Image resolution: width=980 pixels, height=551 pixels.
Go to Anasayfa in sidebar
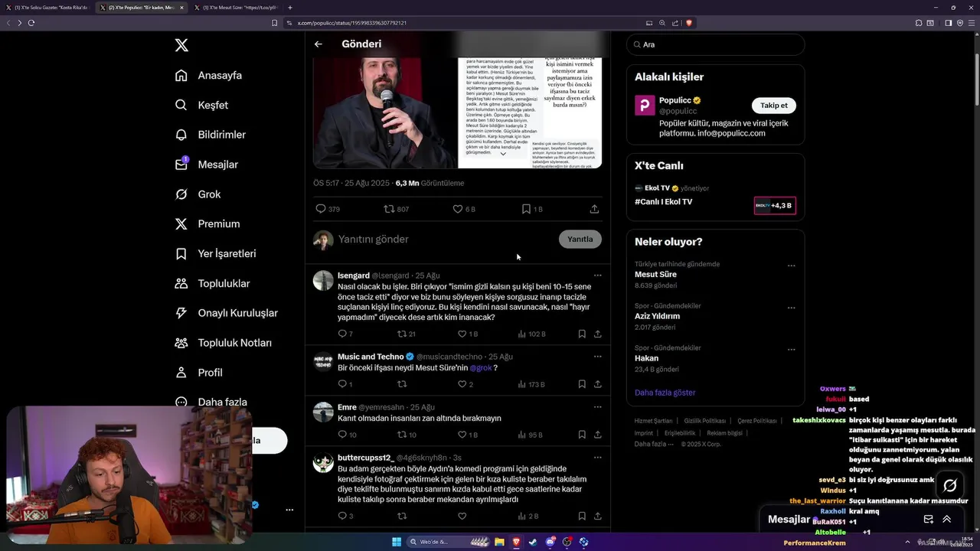click(208, 75)
